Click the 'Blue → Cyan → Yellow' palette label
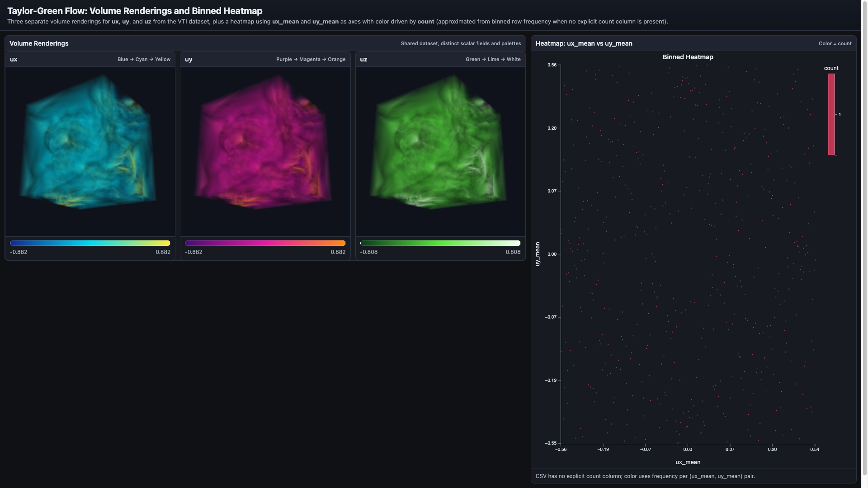The image size is (868, 488). pyautogui.click(x=144, y=59)
